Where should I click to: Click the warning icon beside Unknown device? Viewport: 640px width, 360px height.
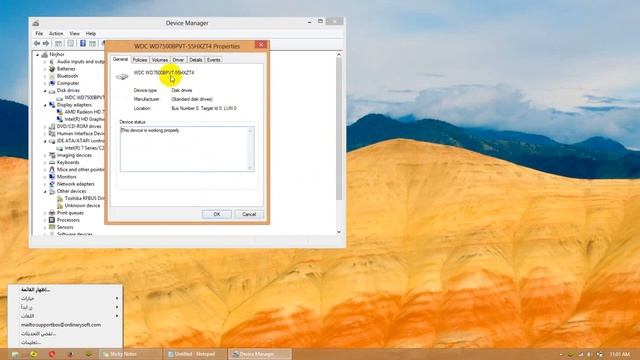[x=60, y=206]
